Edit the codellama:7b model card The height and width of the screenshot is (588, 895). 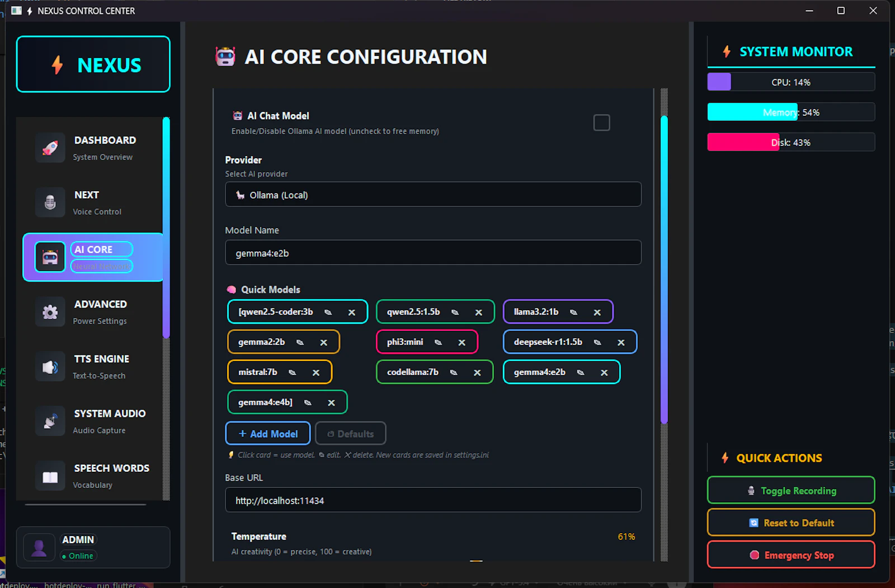(x=454, y=372)
